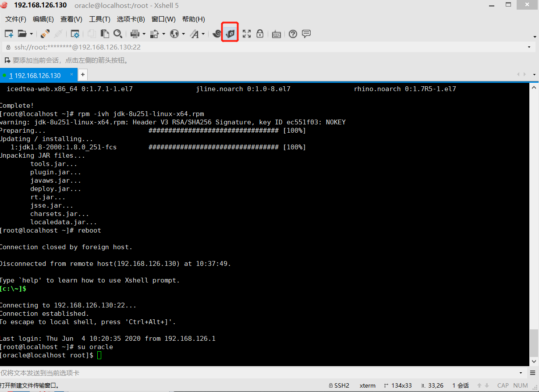The width and height of the screenshot is (539, 392).
Task: Click the SSH2 status bar entry
Action: coord(338,386)
